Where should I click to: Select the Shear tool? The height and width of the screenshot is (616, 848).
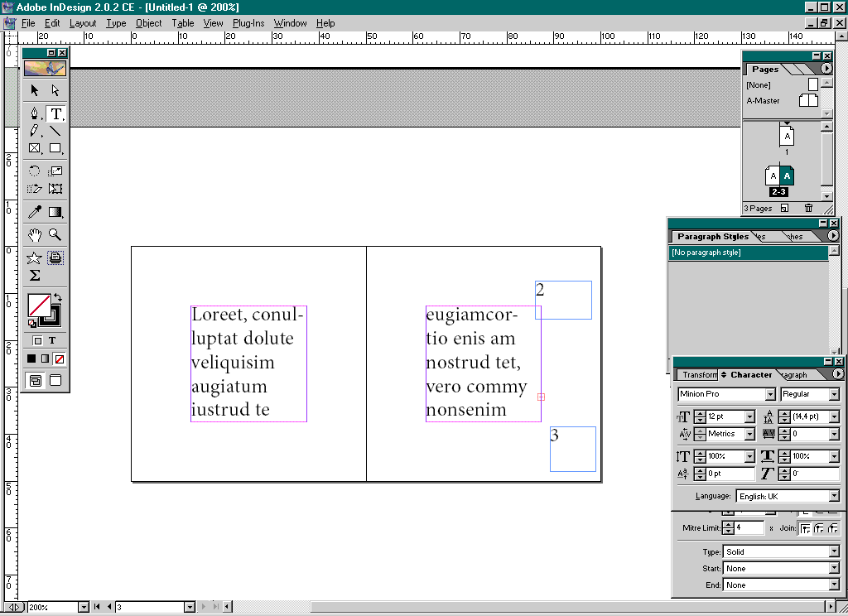click(35, 189)
